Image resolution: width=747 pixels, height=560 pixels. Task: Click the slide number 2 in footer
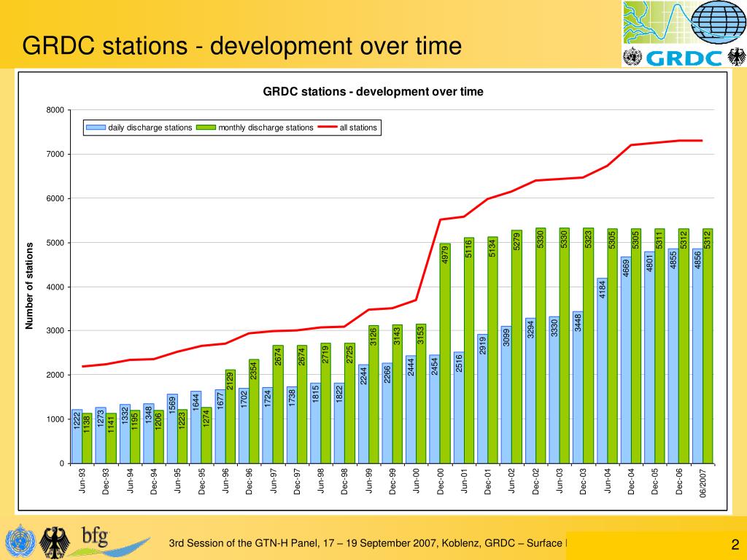[x=735, y=544]
